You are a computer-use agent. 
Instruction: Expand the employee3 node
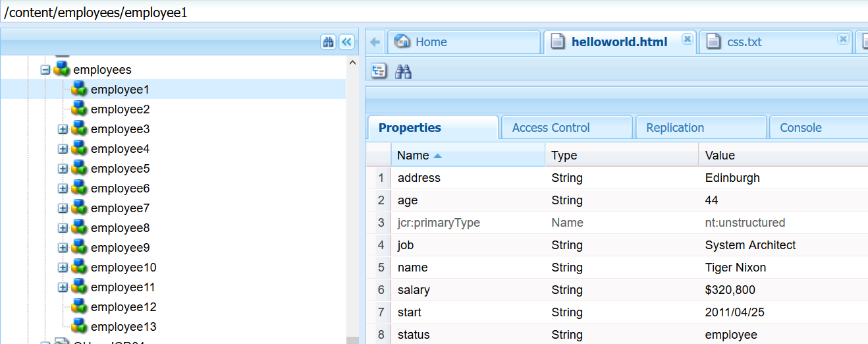pyautogui.click(x=63, y=129)
